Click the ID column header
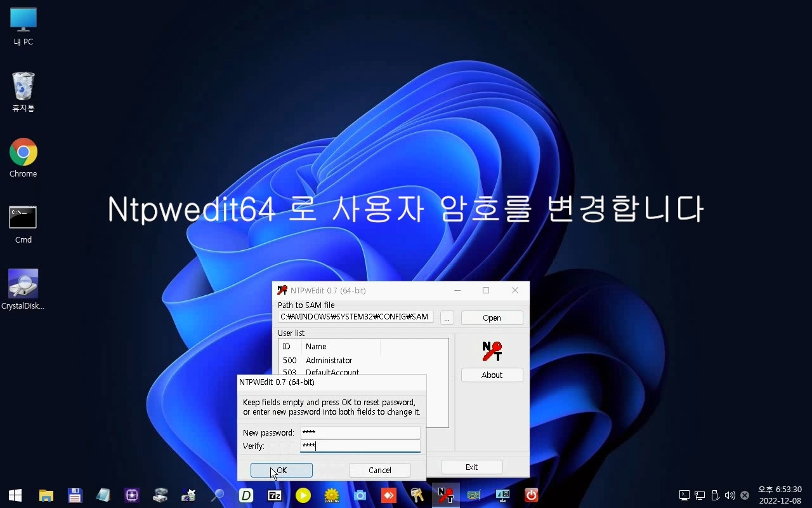 click(x=290, y=346)
